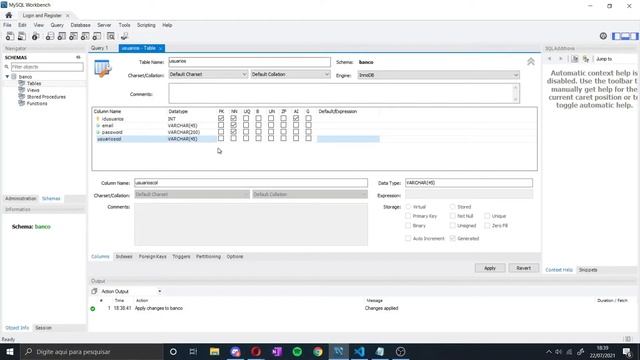640x360 pixels.
Task: Open Google Chrome from the taskbar
Action: pos(318,351)
